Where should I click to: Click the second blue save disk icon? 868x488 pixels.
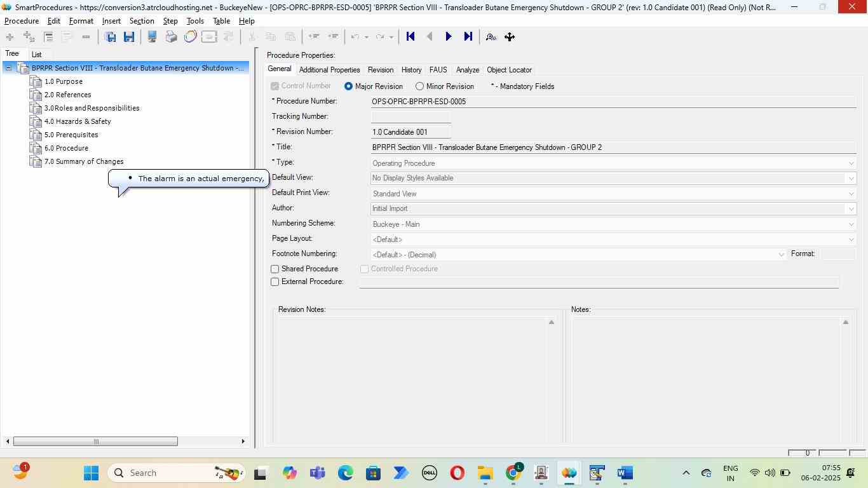click(129, 37)
